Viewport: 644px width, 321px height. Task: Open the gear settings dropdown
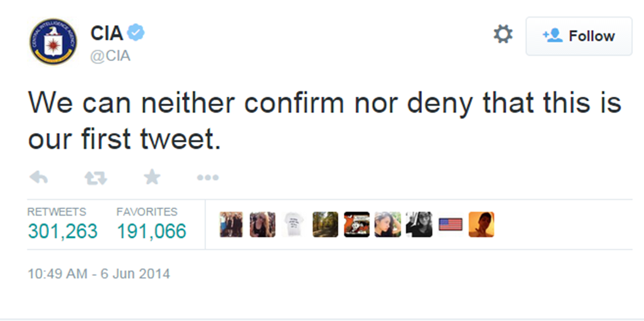[x=503, y=35]
